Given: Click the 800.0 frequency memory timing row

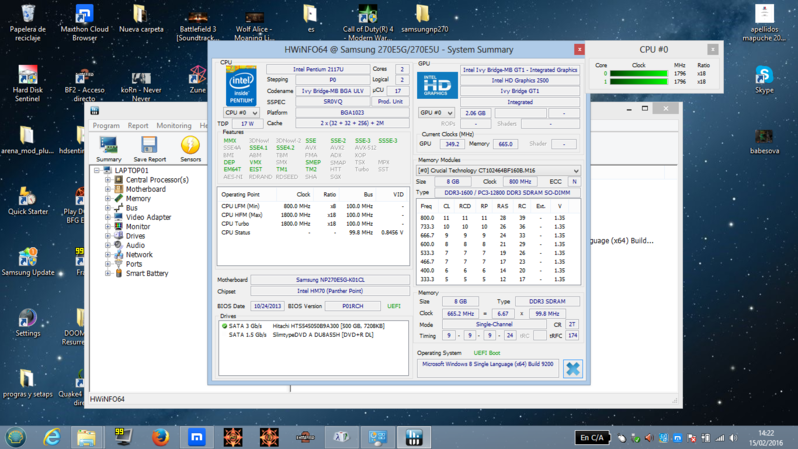Looking at the screenshot, I should tap(498, 217).
